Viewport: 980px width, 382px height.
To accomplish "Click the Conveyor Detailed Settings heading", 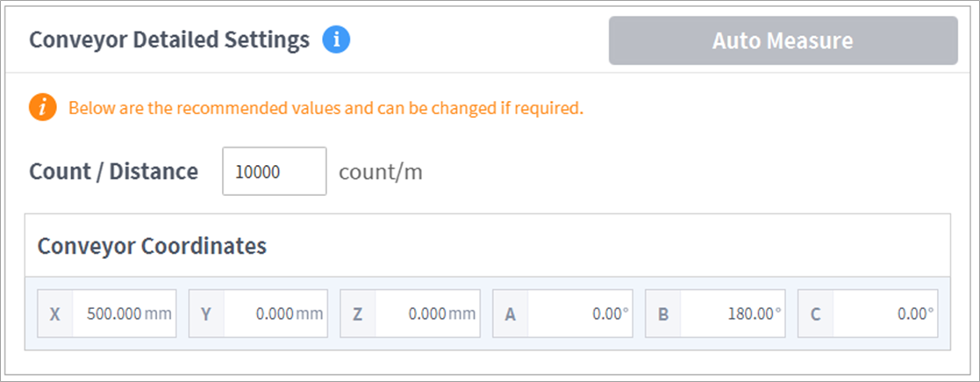I will pos(169,40).
